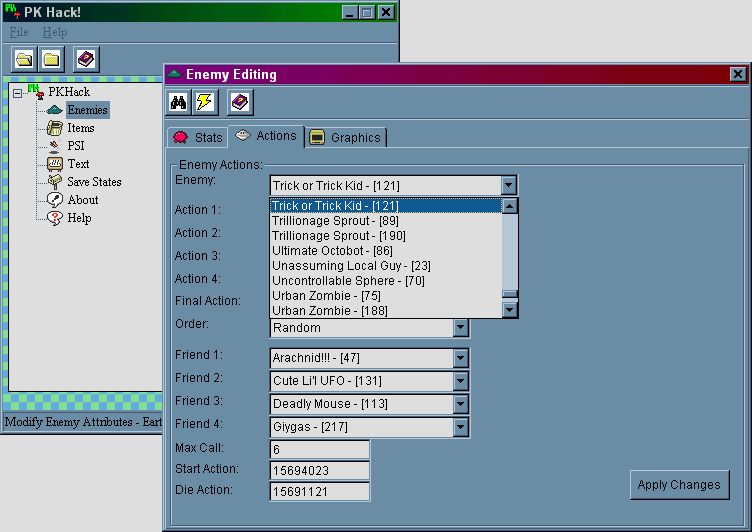Click the Save States mailbox icon
752x532 pixels.
click(x=55, y=182)
